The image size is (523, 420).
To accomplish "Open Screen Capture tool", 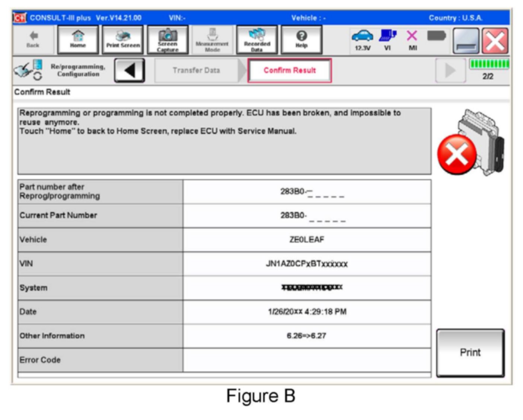I will click(168, 40).
